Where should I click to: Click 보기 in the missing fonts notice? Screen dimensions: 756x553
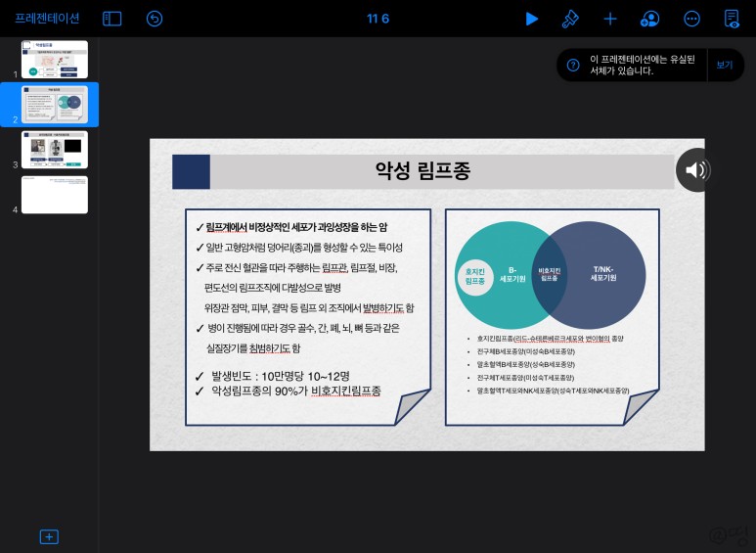(724, 65)
